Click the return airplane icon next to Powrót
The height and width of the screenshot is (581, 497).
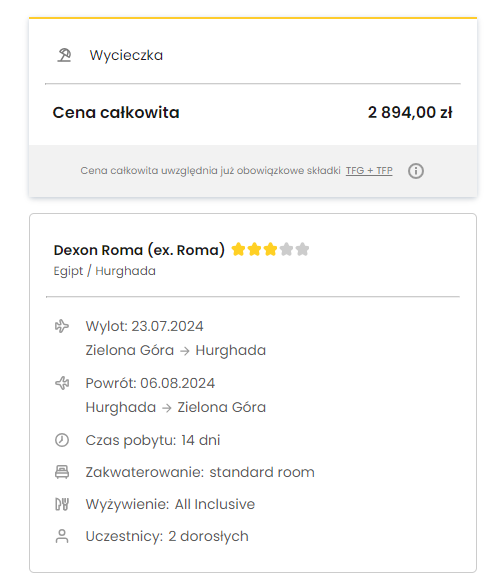[62, 383]
